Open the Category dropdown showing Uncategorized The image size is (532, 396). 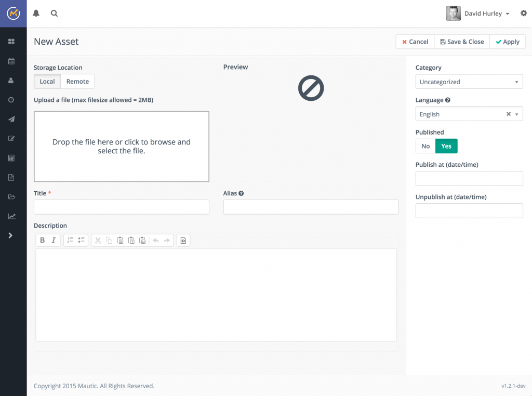coord(469,82)
